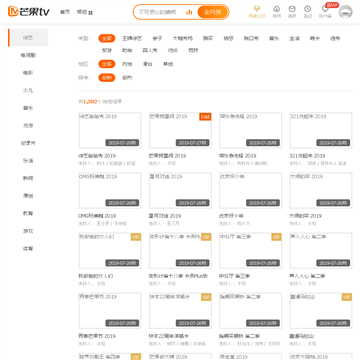Click the 声入人心 第二季 title link

pos(307,276)
